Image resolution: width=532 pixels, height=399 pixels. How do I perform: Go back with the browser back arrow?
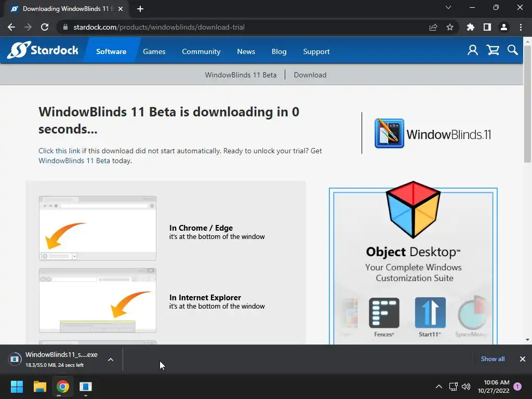coord(11,27)
